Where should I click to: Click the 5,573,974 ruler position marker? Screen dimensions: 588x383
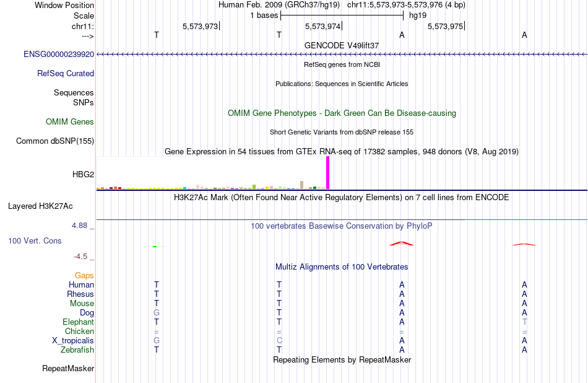pos(323,27)
